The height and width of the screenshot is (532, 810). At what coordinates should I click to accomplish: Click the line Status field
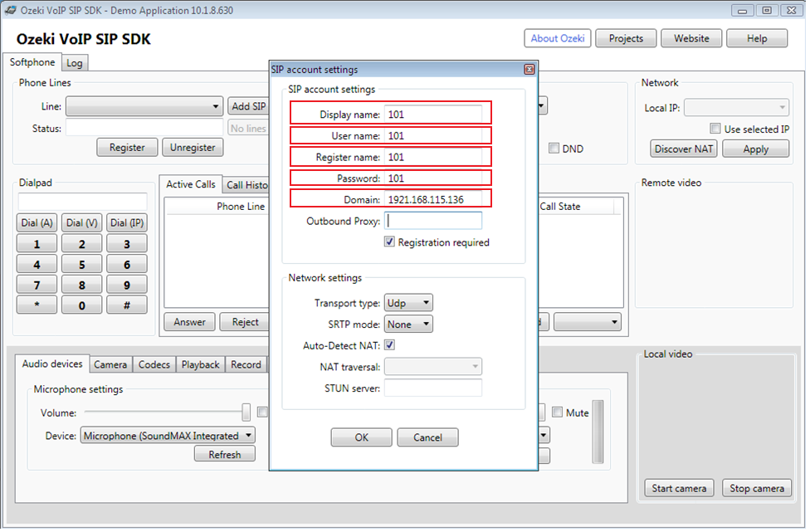pyautogui.click(x=145, y=129)
